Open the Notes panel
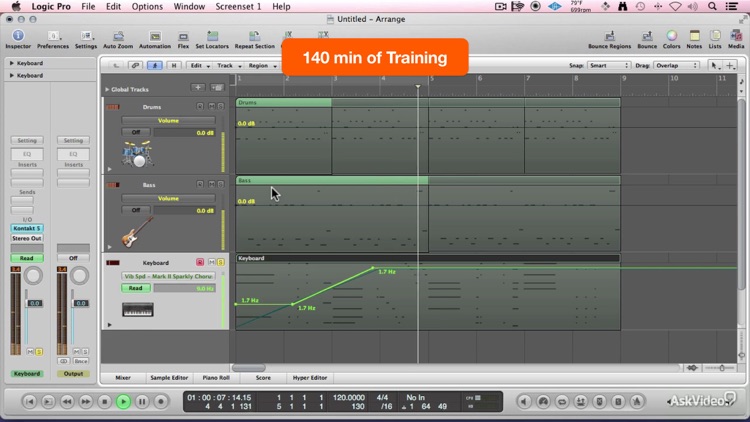Viewport: 750px width, 422px height. tap(694, 39)
